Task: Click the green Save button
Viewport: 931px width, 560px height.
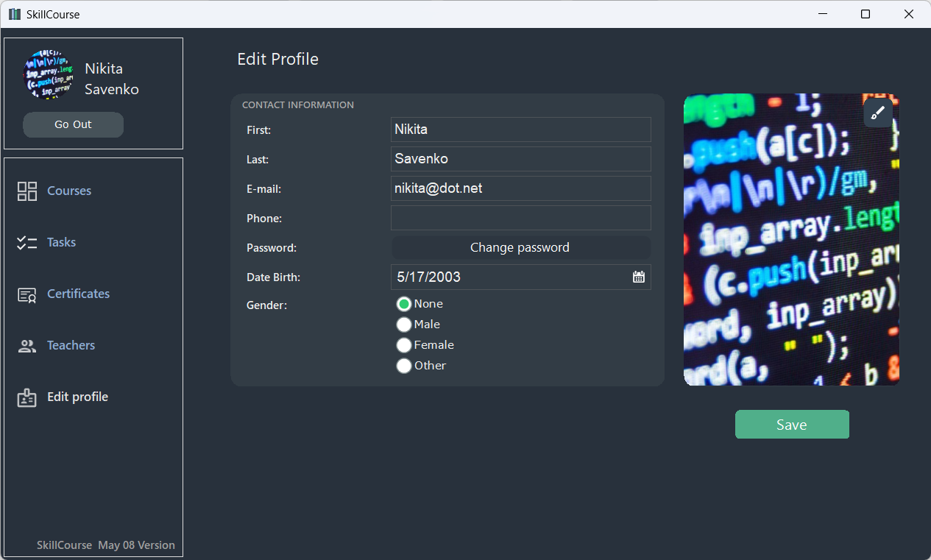Action: [792, 425]
